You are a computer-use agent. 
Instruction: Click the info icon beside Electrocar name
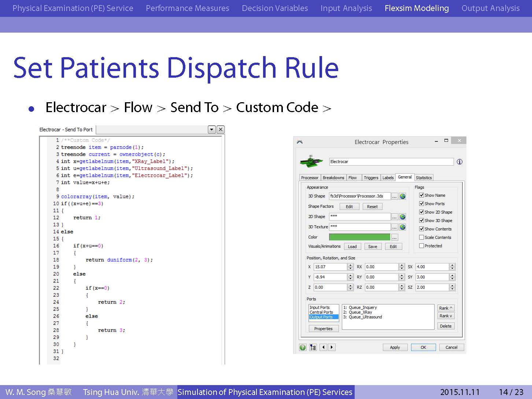pyautogui.click(x=459, y=162)
